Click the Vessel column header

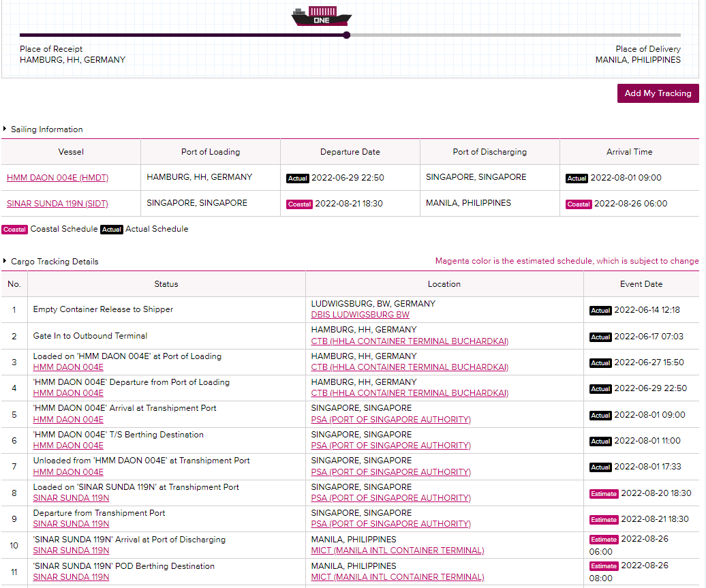click(71, 152)
